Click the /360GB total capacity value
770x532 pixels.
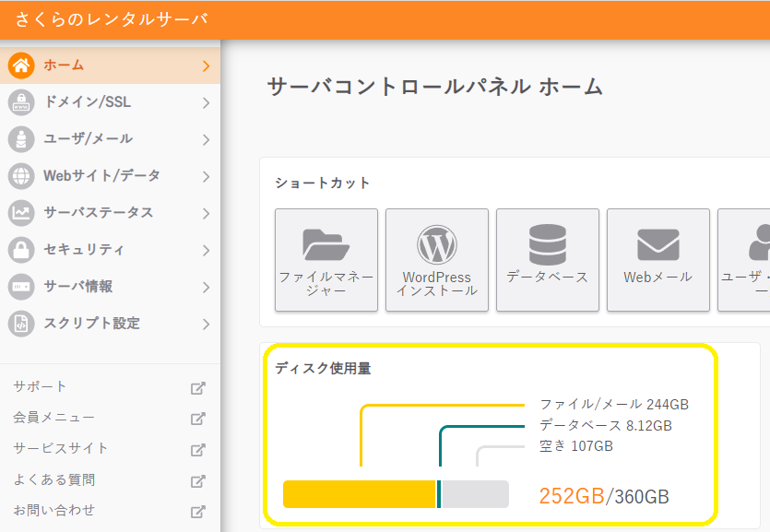tap(637, 497)
